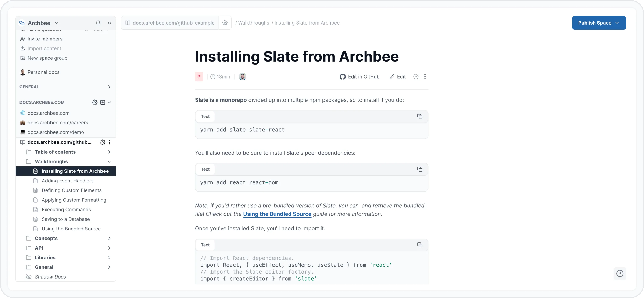Open the docs.archbee.com space
This screenshot has height=298, width=644.
pos(49,113)
